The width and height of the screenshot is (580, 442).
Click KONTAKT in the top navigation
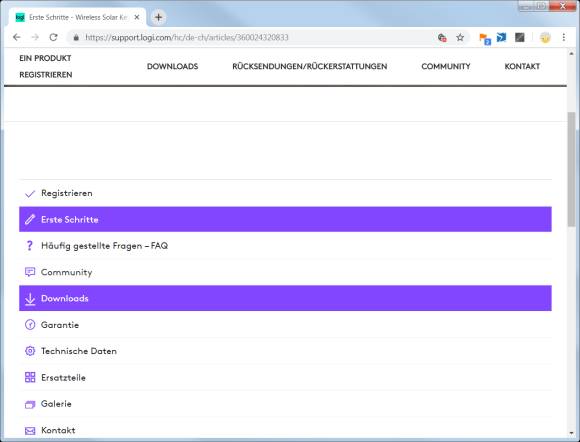522,66
